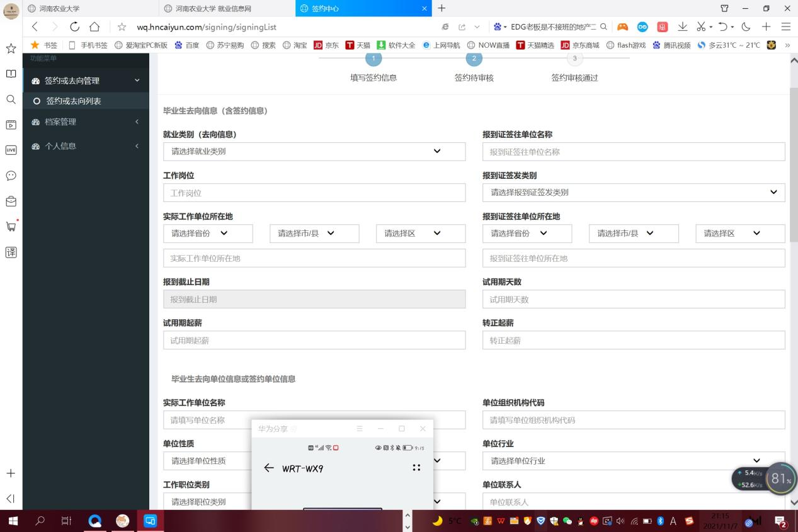Screen dimensions: 798x532
Task: Open the 就业类别 dropdown
Action: [314, 152]
